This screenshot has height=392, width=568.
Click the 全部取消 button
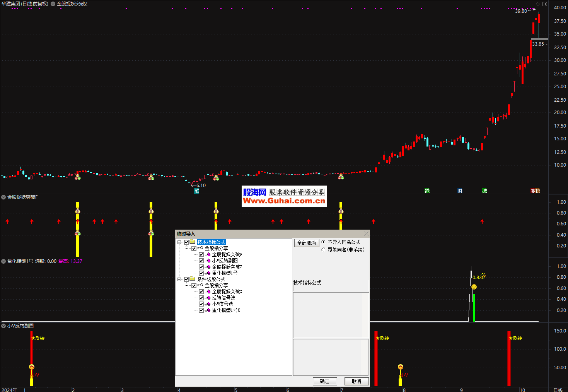tap(306, 243)
